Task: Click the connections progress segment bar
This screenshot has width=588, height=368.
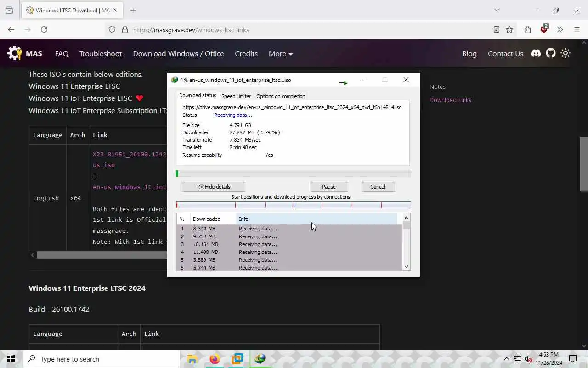Action: (x=294, y=205)
